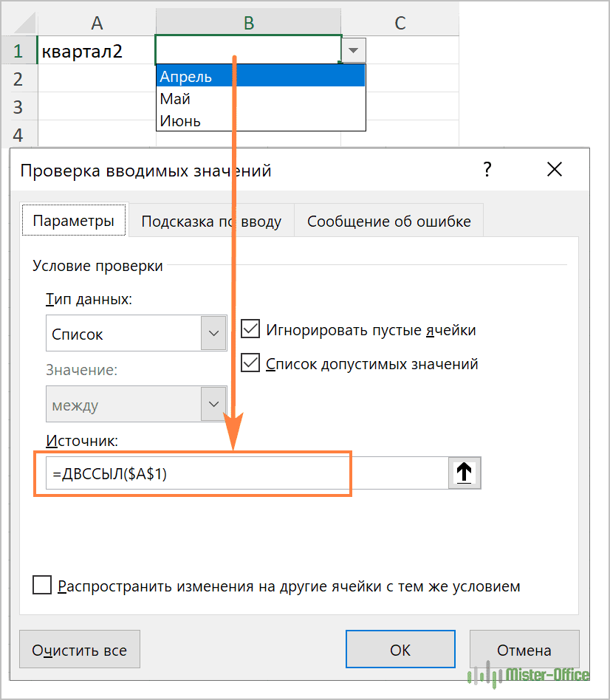Image resolution: width=610 pixels, height=700 pixels.
Task: Toggle Список допустимых значений checkbox
Action: click(x=250, y=363)
